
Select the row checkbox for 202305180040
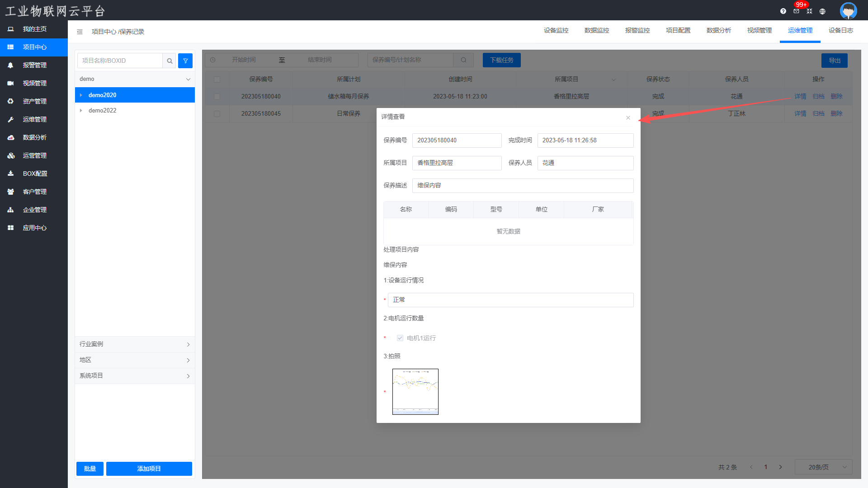[x=217, y=96]
